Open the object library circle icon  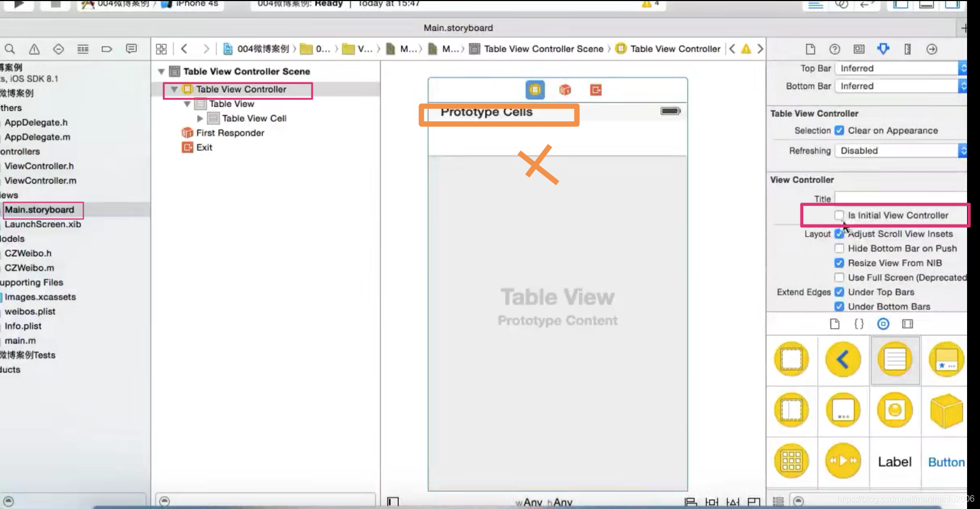883,324
